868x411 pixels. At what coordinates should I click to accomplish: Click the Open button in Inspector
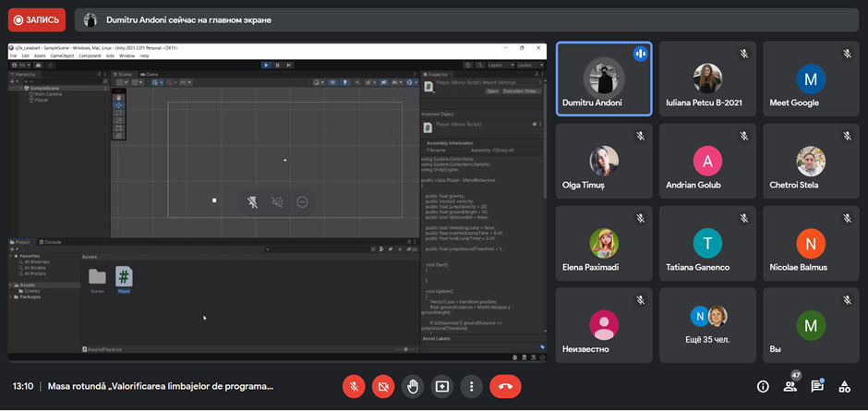click(x=492, y=91)
